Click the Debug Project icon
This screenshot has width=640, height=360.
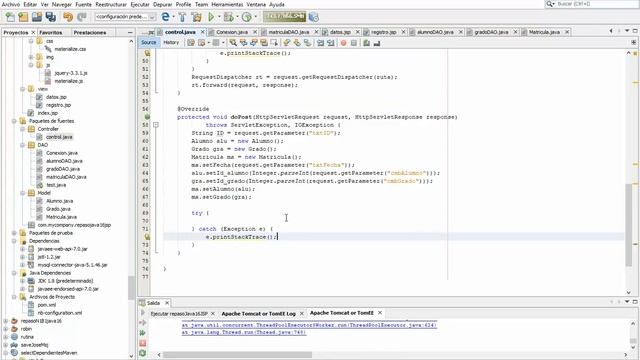pyautogui.click(x=228, y=17)
